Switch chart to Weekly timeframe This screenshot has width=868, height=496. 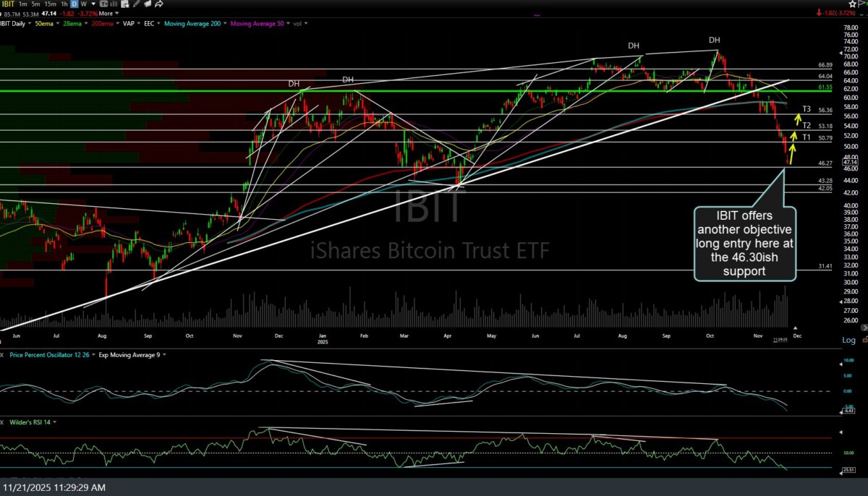82,4
